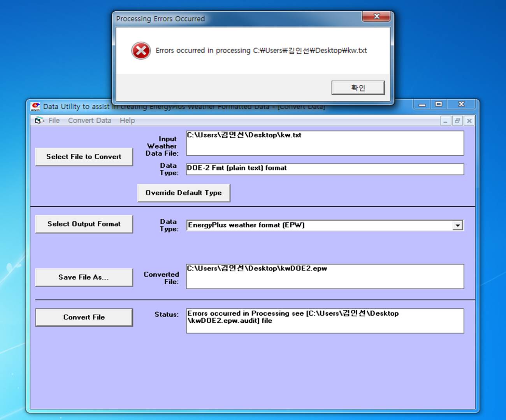Click the Select File to Convert button

click(84, 157)
